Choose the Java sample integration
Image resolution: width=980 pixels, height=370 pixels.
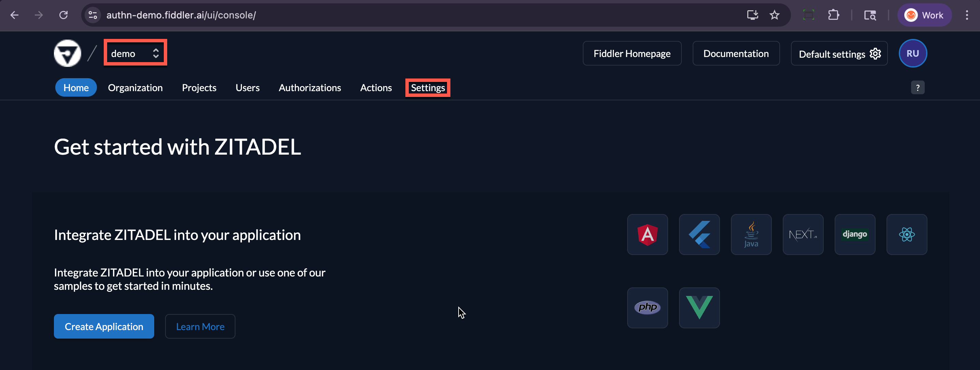[x=751, y=234]
